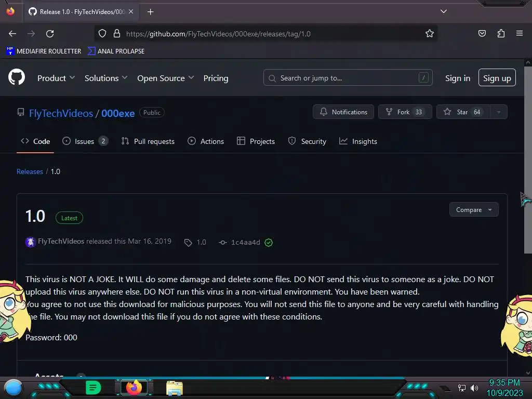
Task: Click the address bar URL
Action: [218, 34]
